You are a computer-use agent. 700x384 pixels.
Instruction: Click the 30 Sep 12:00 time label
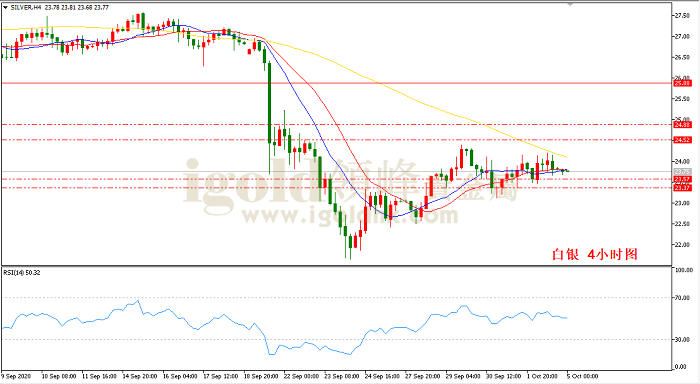click(x=504, y=376)
